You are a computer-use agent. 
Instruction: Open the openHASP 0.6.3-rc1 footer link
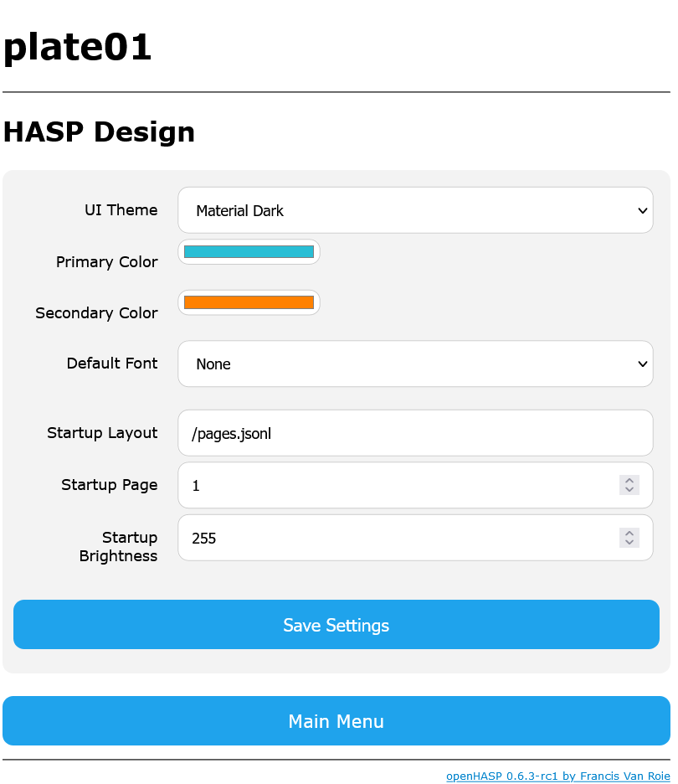pyautogui.click(x=558, y=776)
